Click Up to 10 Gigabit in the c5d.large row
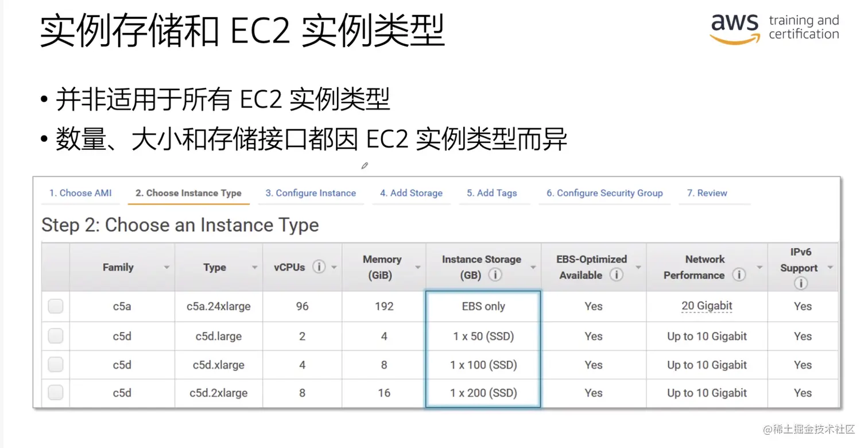This screenshot has width=868, height=448. (x=707, y=336)
